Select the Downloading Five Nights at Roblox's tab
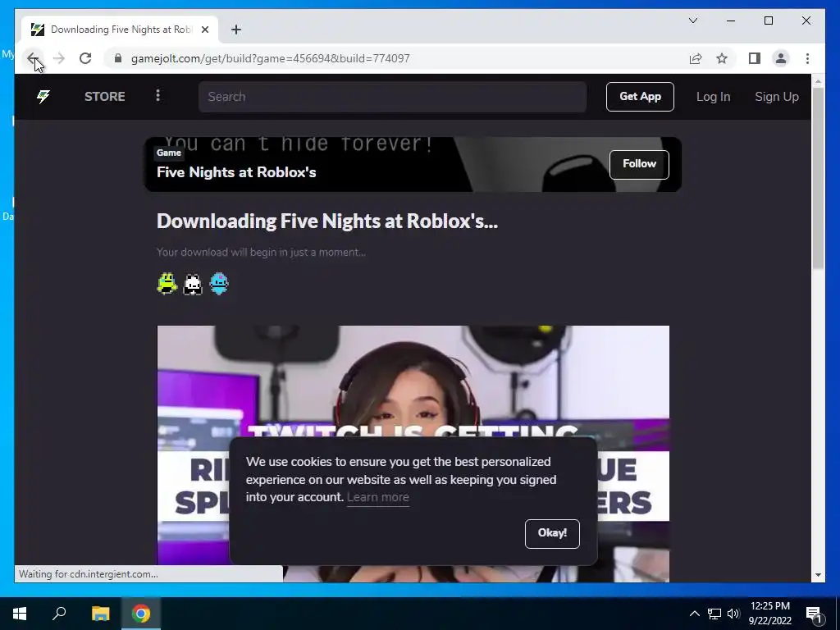 [120, 30]
